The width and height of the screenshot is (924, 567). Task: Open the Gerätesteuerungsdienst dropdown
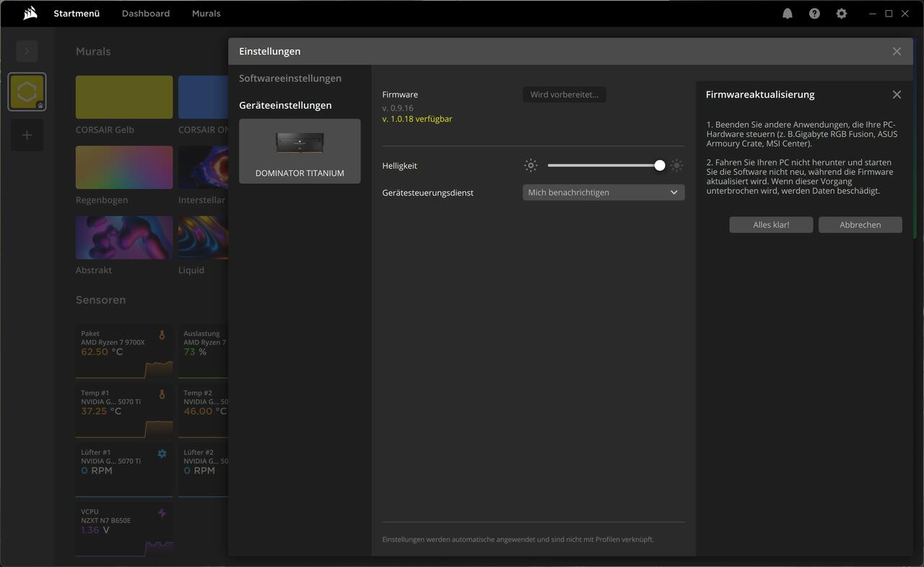point(603,193)
